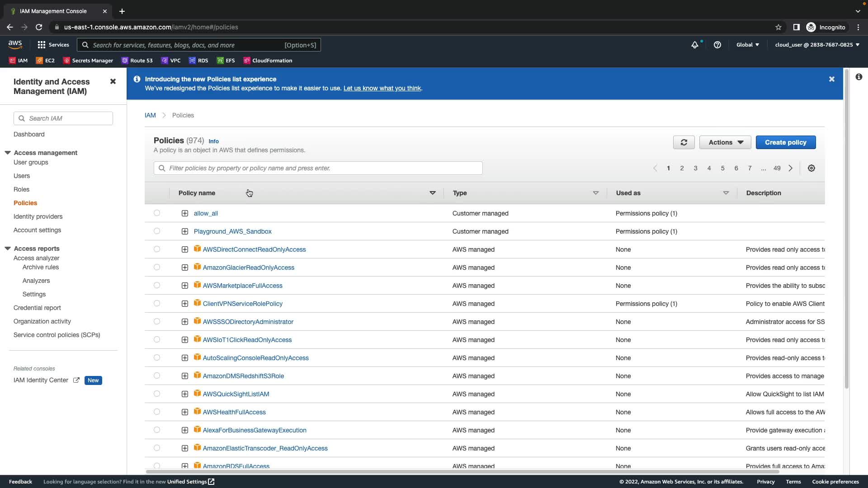
Task: Expand the AWSMarketplaceFullAccess policy row
Action: [185, 286]
